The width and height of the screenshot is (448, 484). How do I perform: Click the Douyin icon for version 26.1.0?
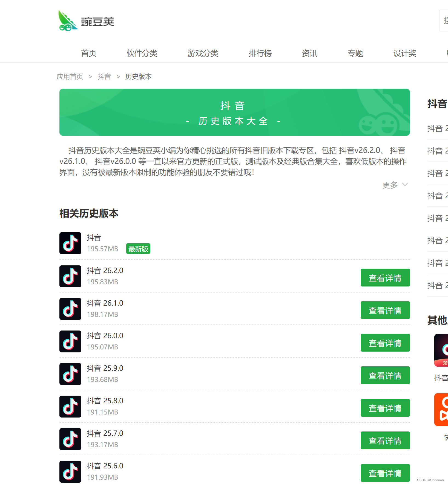(x=70, y=309)
